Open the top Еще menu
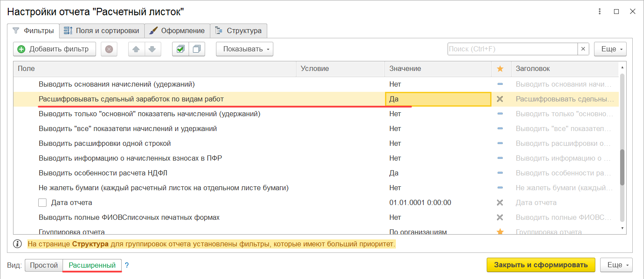 point(610,49)
